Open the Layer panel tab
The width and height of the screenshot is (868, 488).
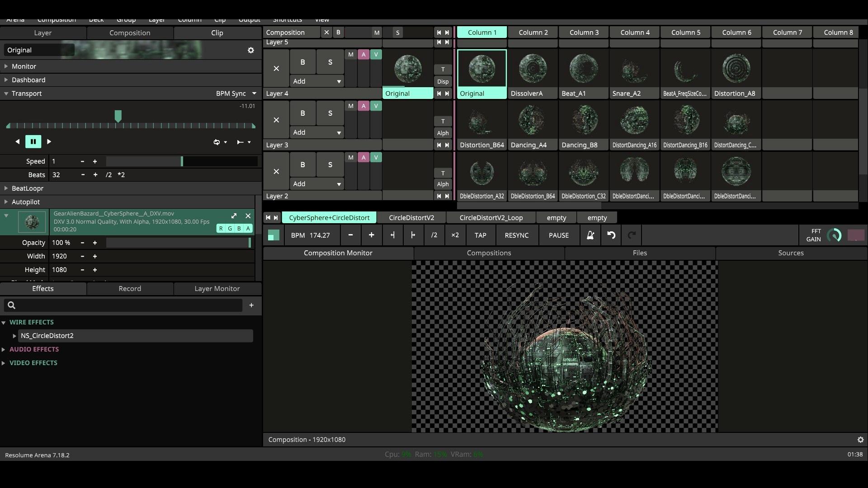(43, 33)
